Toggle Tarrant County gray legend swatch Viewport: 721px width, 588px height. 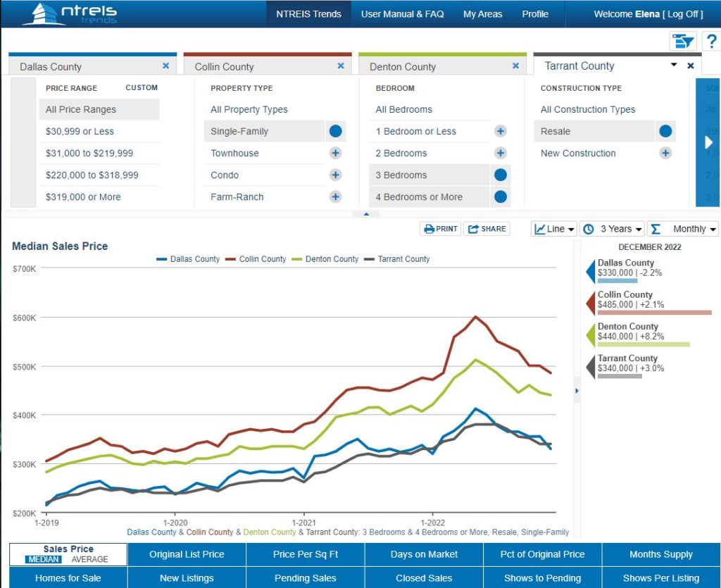(x=369, y=259)
